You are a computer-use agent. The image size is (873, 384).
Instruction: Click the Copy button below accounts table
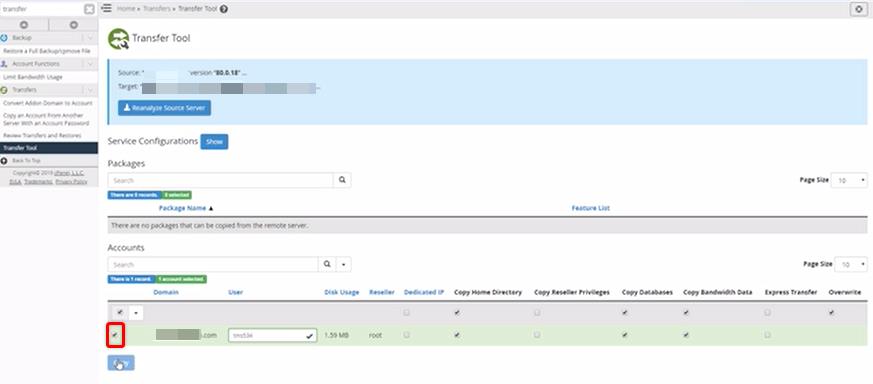(121, 363)
